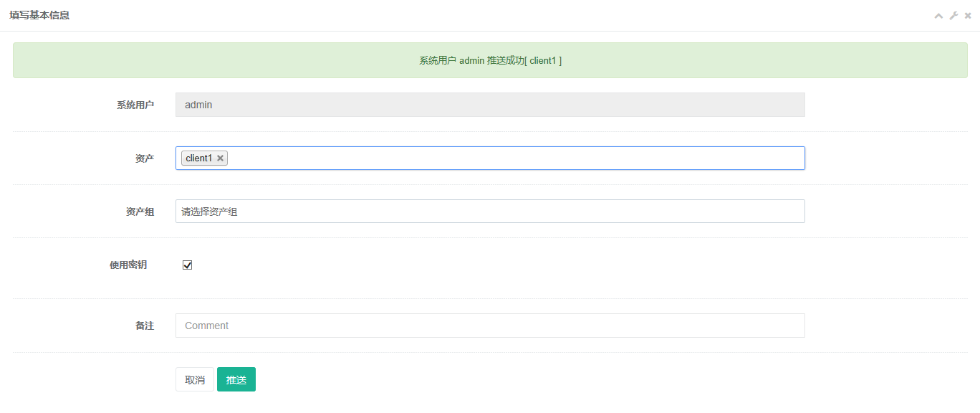Focus the 备注 Comment input field
This screenshot has height=413, width=980.
pos(490,326)
